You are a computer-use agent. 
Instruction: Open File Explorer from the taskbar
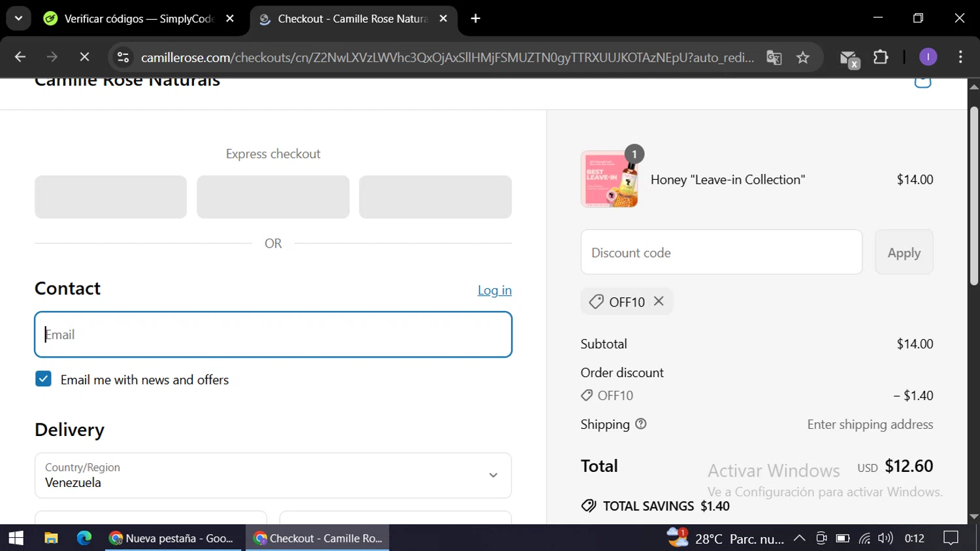click(x=51, y=538)
